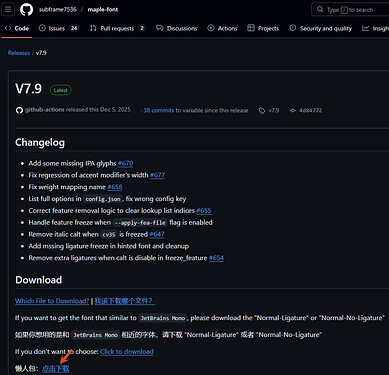Click the cv35 code text
Screen dimensions: 389x375
tap(109, 235)
